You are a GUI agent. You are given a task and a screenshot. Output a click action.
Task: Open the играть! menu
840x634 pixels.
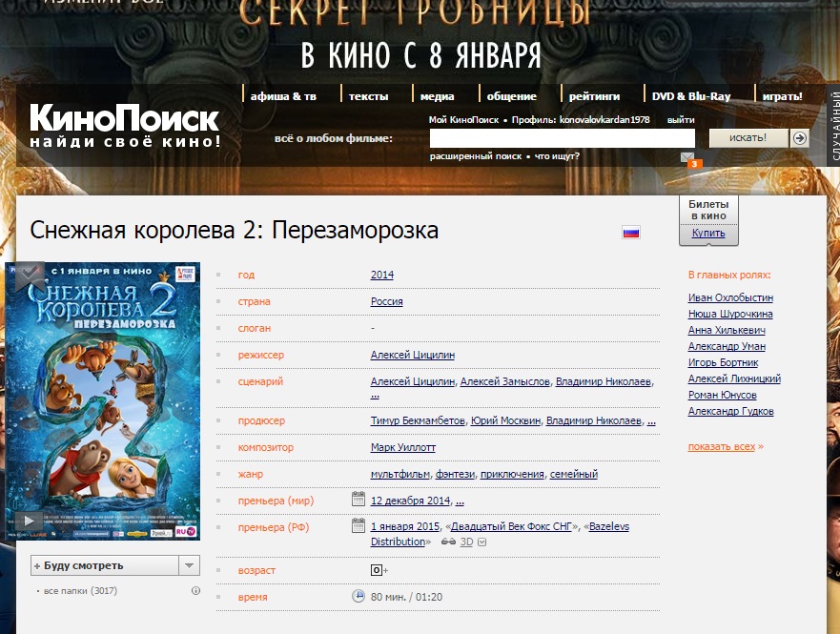(x=782, y=96)
